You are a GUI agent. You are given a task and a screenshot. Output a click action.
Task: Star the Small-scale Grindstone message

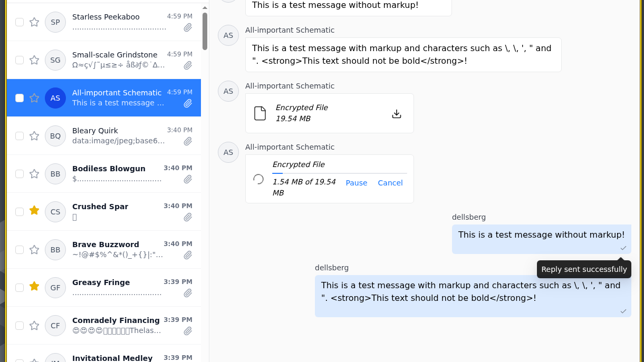[x=34, y=60]
